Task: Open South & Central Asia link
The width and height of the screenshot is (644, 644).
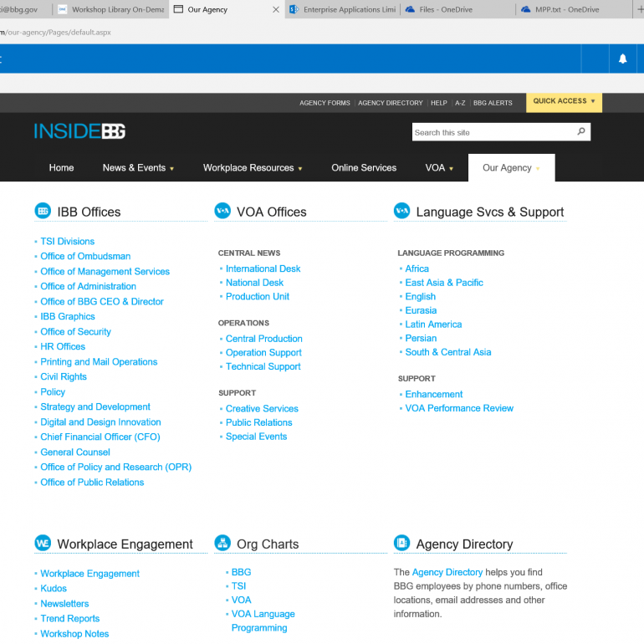Action: pos(448,352)
